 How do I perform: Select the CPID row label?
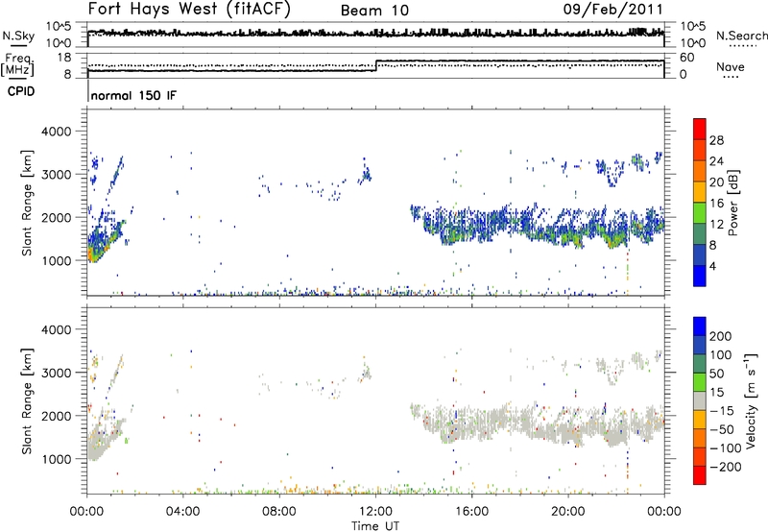pyautogui.click(x=21, y=91)
